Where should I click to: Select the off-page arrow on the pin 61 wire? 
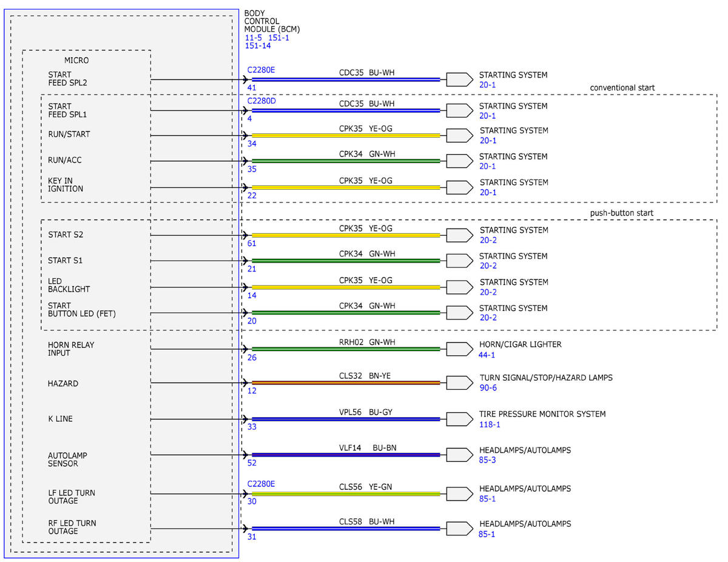coord(459,235)
